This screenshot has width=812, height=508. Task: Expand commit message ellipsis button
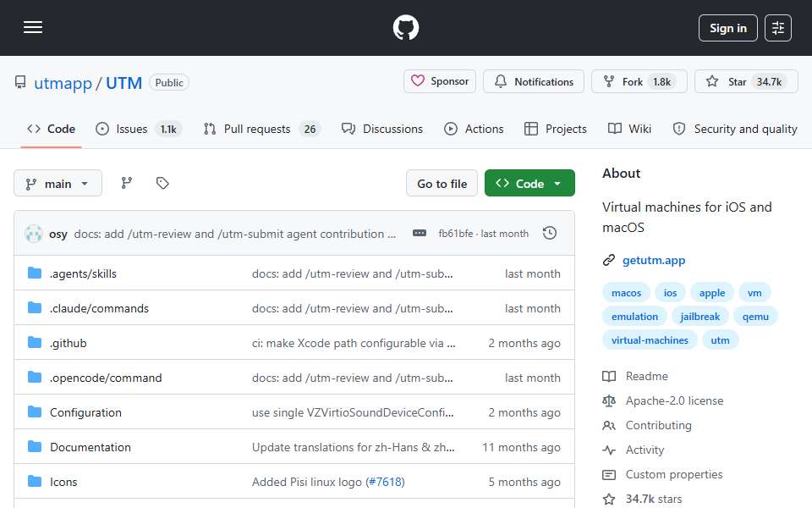pos(420,234)
